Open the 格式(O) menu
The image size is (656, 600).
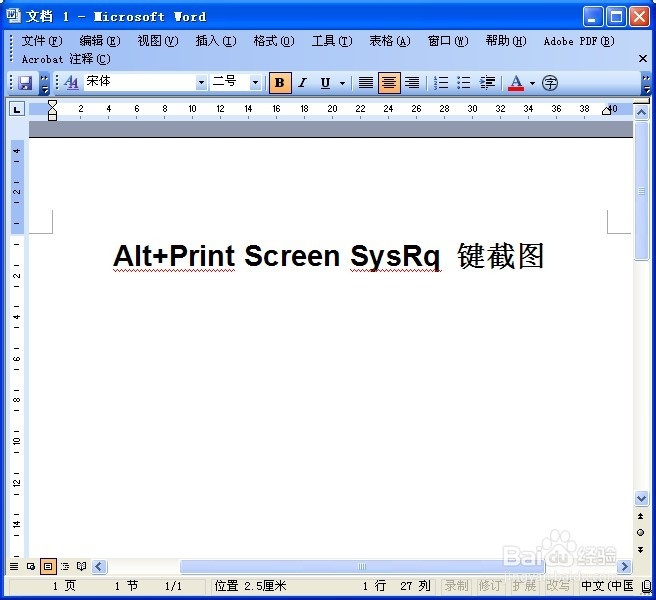(x=274, y=41)
